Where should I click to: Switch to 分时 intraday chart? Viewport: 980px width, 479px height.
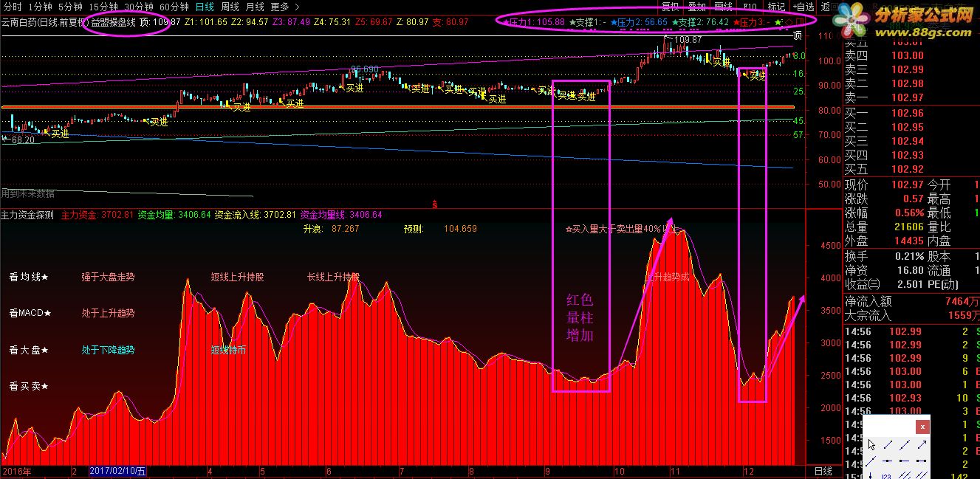click(12, 7)
